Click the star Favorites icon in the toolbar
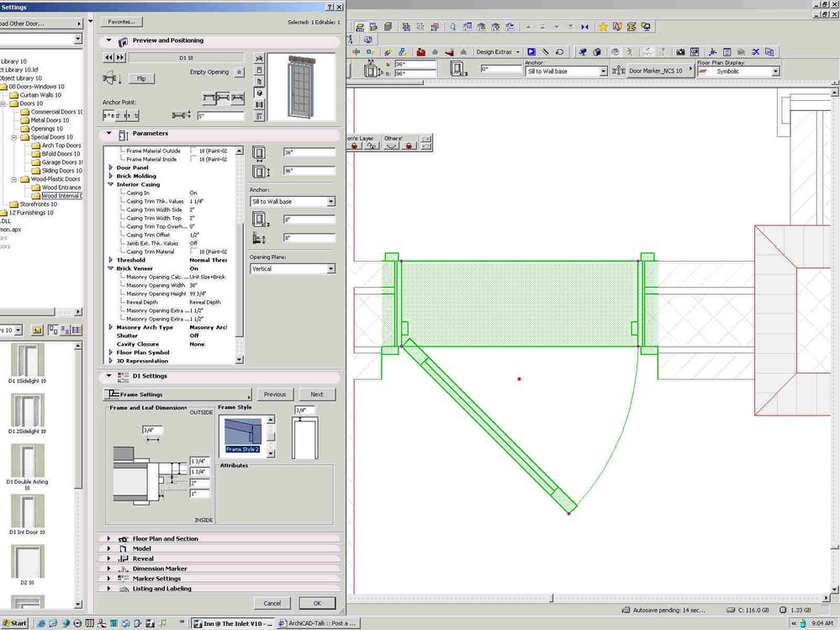 (603, 26)
